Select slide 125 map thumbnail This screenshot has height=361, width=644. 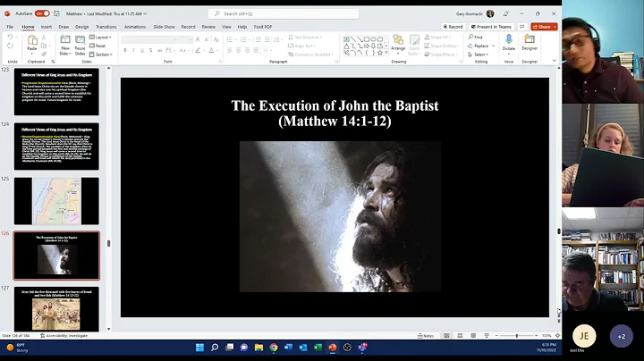tap(56, 201)
